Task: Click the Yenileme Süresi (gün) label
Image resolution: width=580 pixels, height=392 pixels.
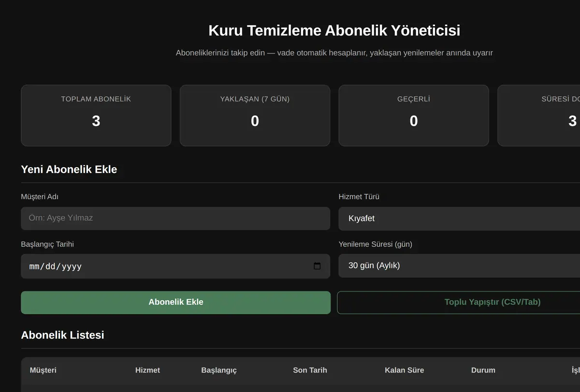Action: (x=376, y=244)
